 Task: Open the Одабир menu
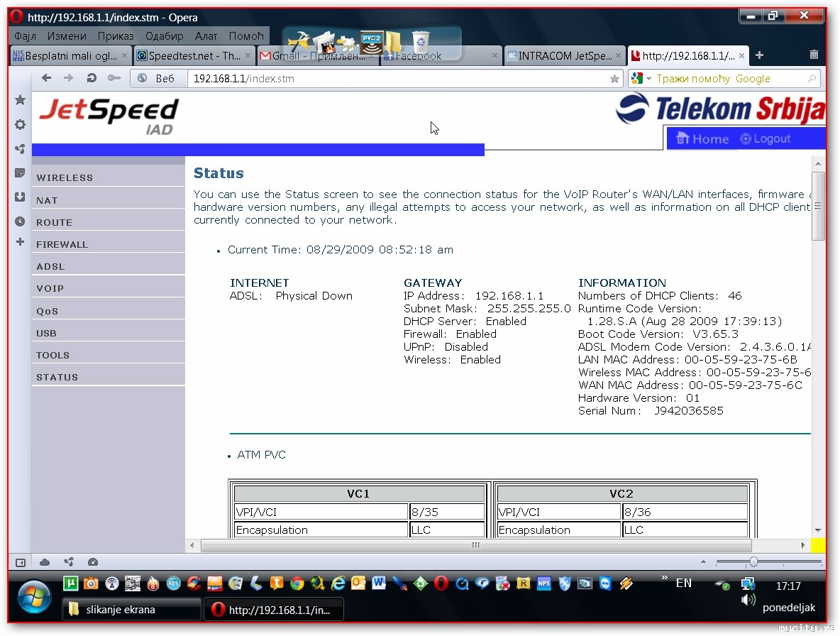click(x=164, y=36)
